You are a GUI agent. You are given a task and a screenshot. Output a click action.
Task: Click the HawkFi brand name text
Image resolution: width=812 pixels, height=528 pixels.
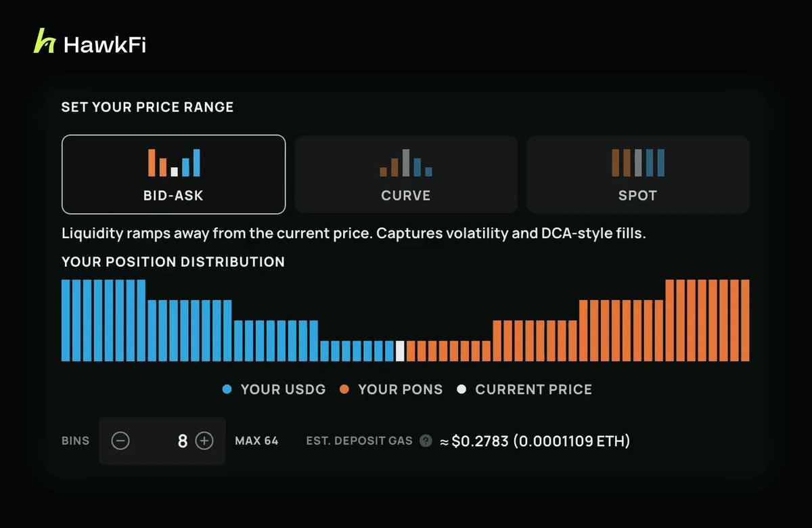[105, 45]
